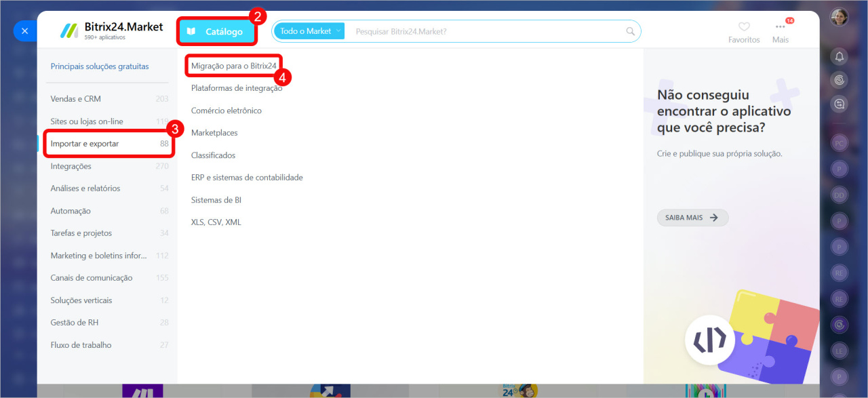Screen dimensions: 868x398
Task: Select the Gestão de RH category
Action: [109, 323]
